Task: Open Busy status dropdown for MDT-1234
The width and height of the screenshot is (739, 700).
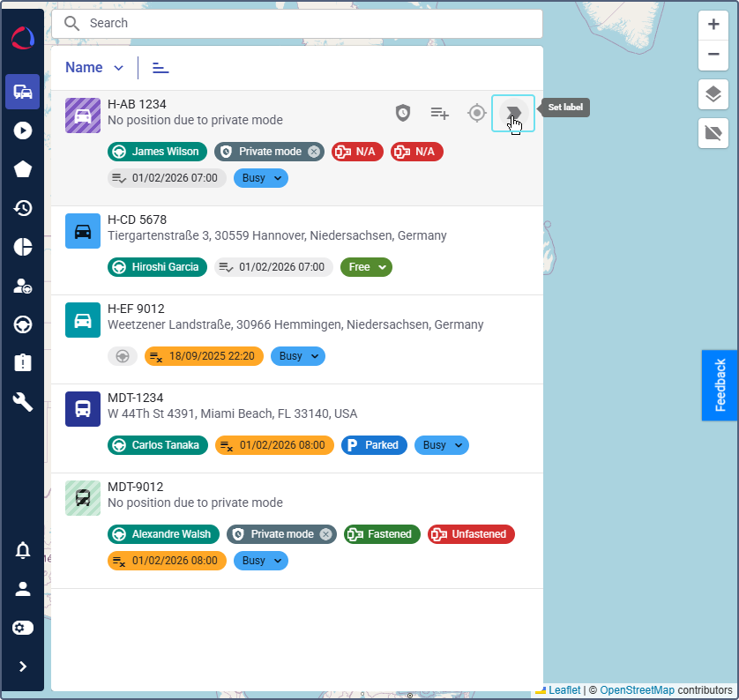Action: tap(442, 445)
